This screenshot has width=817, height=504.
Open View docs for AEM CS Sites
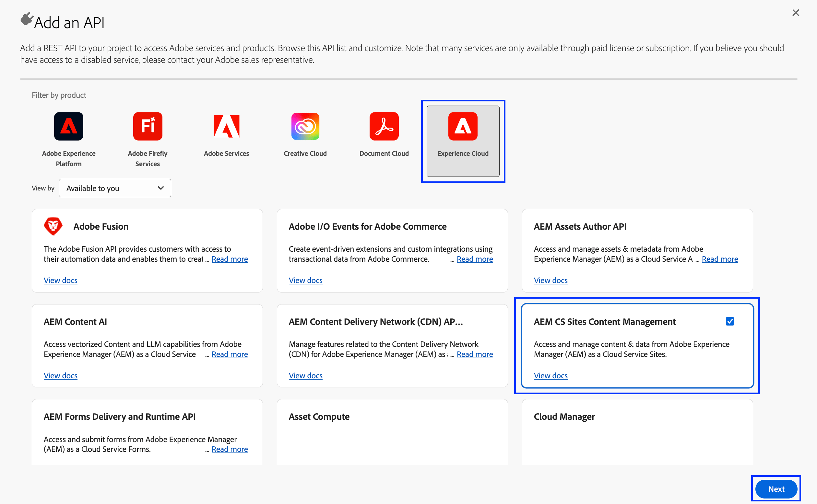551,375
